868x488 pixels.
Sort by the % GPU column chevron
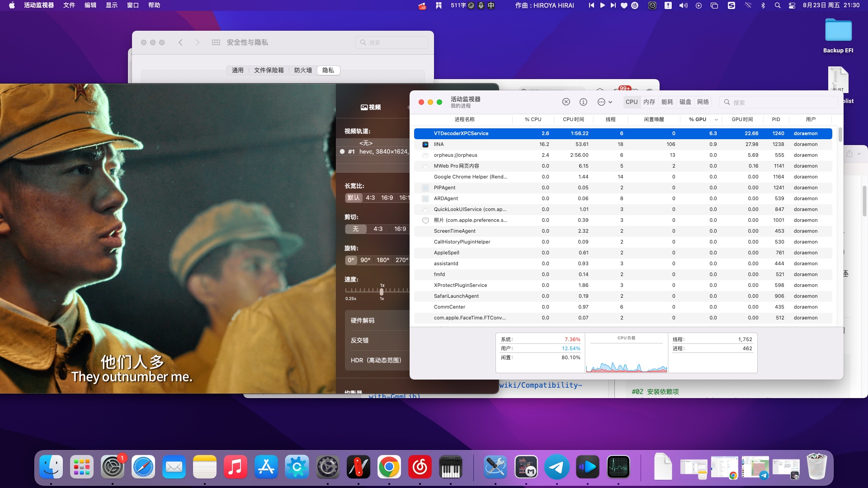tap(716, 120)
